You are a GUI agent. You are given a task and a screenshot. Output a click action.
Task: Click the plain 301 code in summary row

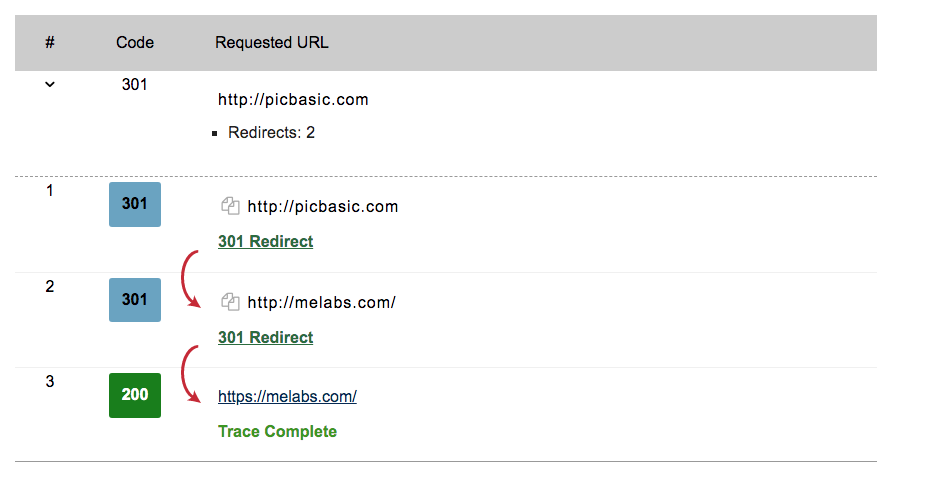point(135,85)
